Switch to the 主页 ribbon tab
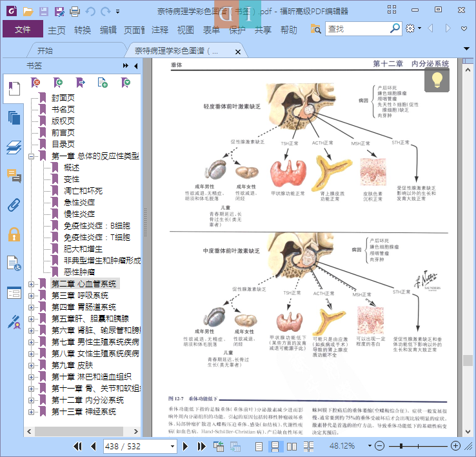The image size is (476, 457). click(x=57, y=30)
